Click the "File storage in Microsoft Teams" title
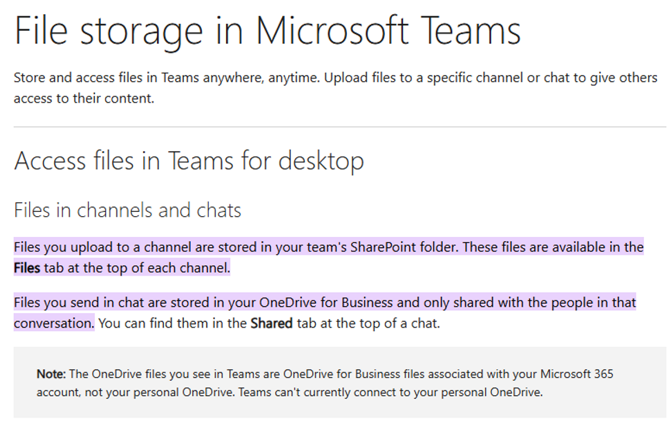This screenshot has width=672, height=423. click(x=267, y=31)
